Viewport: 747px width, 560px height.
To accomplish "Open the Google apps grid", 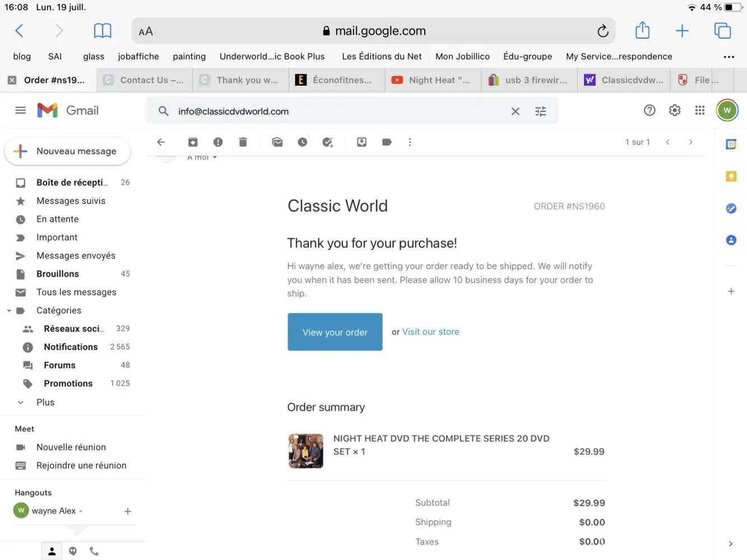I will click(700, 110).
